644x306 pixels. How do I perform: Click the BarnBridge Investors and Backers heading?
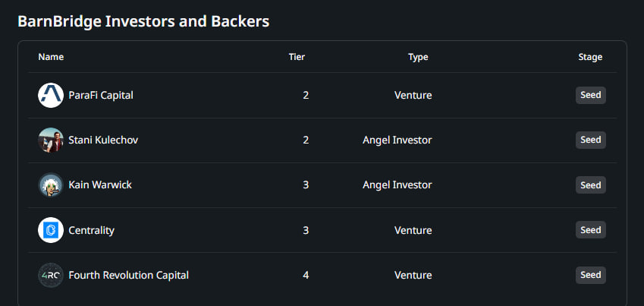(x=143, y=22)
